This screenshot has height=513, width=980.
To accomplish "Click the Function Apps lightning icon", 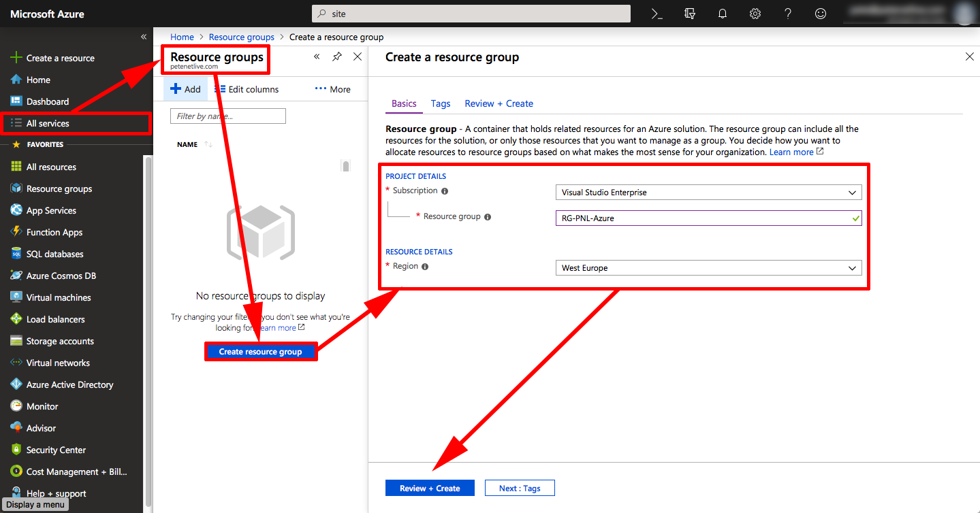I will click(16, 232).
